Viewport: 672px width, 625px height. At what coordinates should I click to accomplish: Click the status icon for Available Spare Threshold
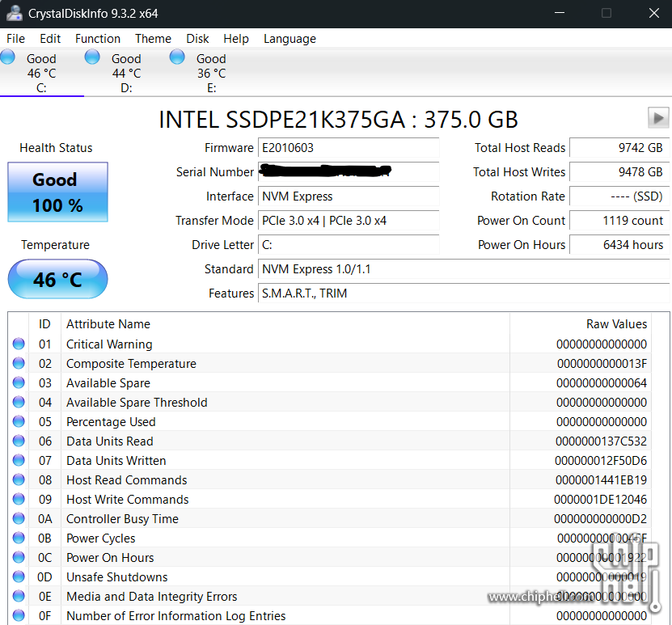[x=19, y=402]
